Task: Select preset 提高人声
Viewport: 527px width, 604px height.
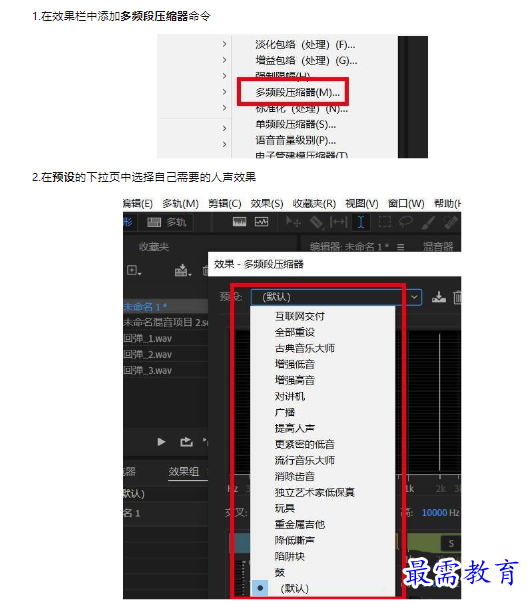Action: pos(295,428)
